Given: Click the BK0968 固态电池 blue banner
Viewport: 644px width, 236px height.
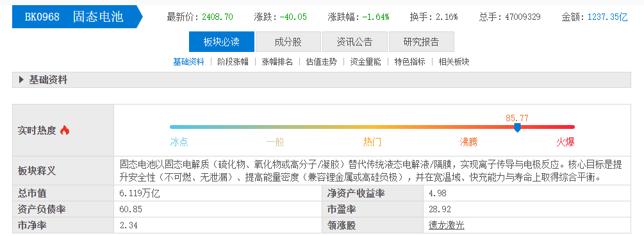Looking at the screenshot, I should click(x=77, y=17).
